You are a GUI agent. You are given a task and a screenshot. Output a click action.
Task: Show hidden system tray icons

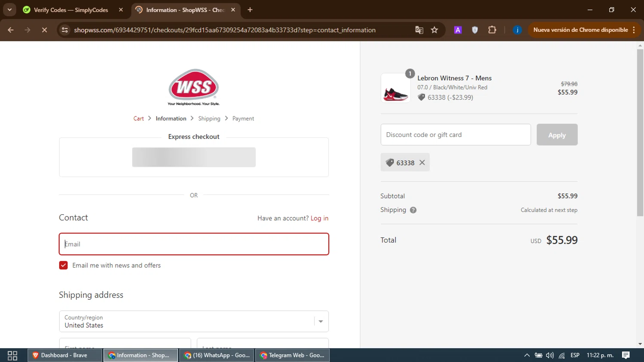click(x=527, y=356)
